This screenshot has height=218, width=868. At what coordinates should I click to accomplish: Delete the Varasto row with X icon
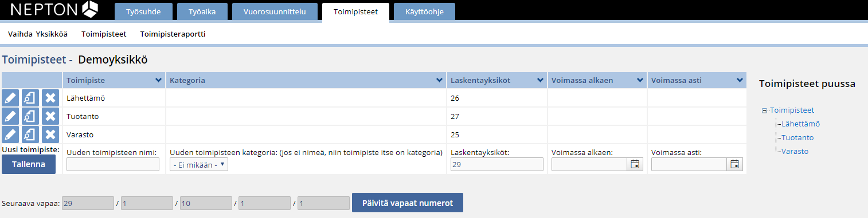coord(50,134)
